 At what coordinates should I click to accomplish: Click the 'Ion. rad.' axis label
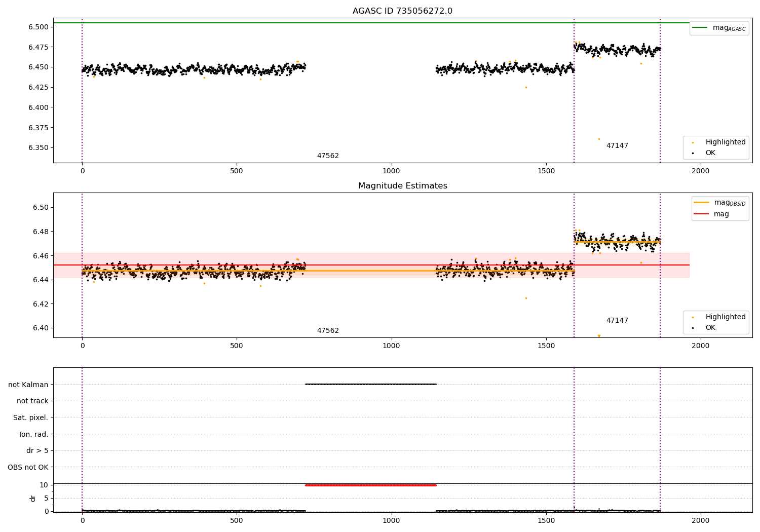point(34,434)
